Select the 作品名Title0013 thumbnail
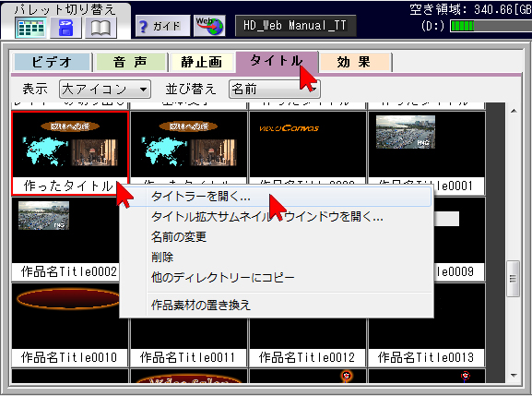The width and height of the screenshot is (532, 396). [x=427, y=324]
